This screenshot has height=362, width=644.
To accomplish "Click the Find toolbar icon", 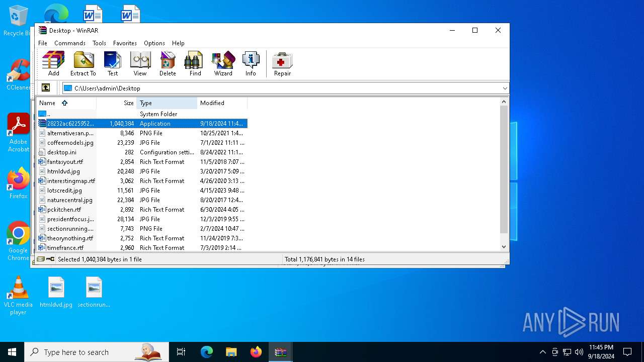I will (x=195, y=63).
